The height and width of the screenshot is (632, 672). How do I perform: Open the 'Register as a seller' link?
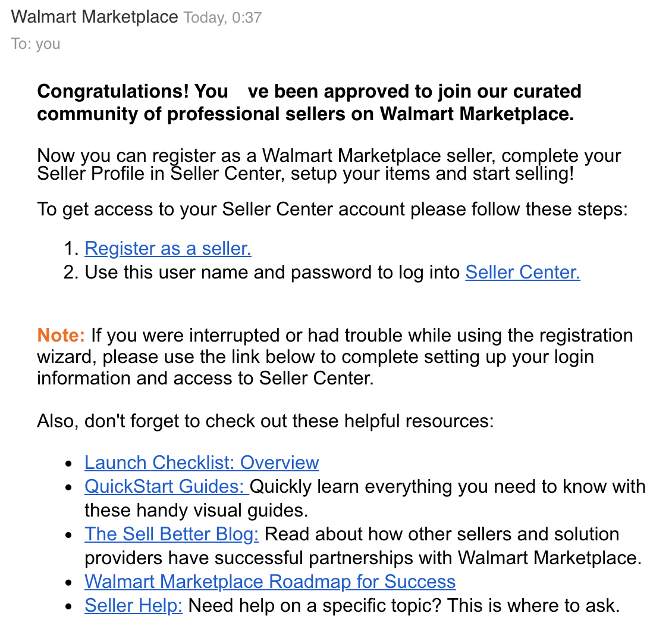168,249
